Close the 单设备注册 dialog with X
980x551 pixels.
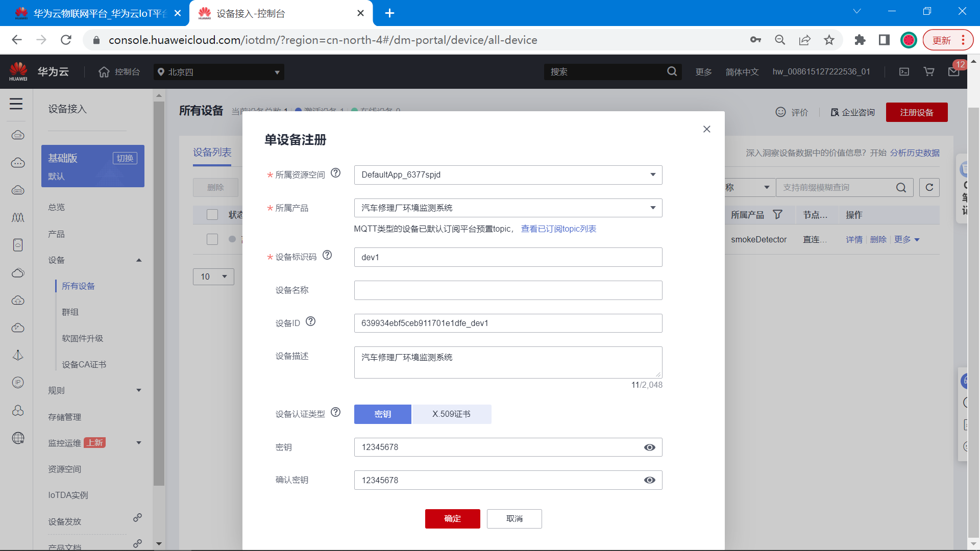point(706,129)
